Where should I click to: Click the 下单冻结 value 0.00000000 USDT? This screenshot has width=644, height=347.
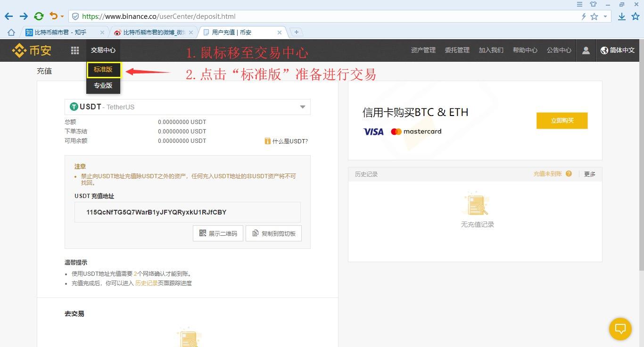click(182, 131)
